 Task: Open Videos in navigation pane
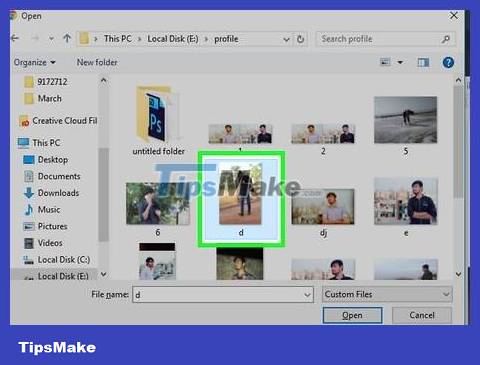coord(43,243)
